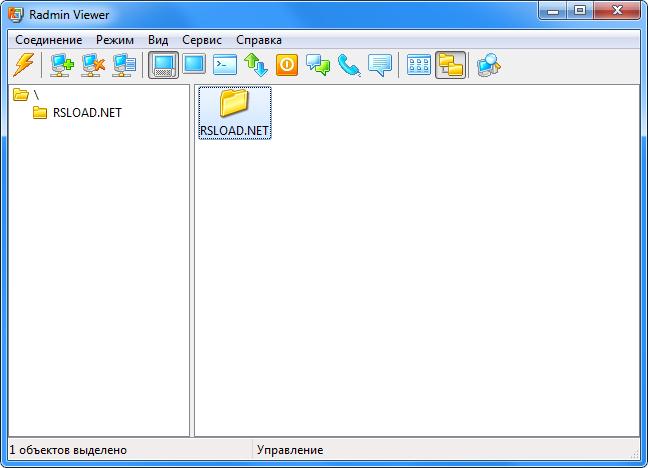Add a new connection with the green plus computer icon
This screenshot has width=648, height=468.
pos(62,65)
